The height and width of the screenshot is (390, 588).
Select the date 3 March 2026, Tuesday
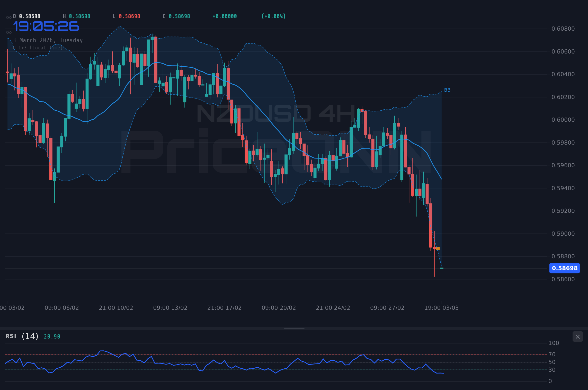pyautogui.click(x=48, y=40)
